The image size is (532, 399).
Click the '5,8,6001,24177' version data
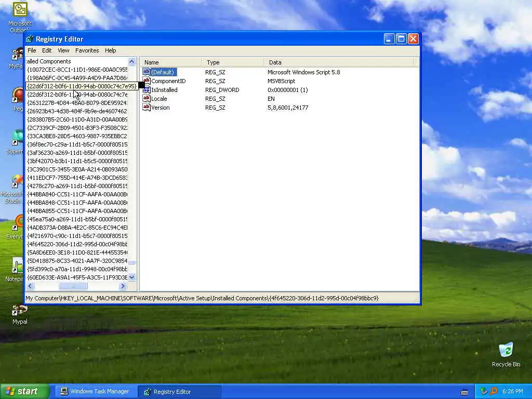(288, 108)
